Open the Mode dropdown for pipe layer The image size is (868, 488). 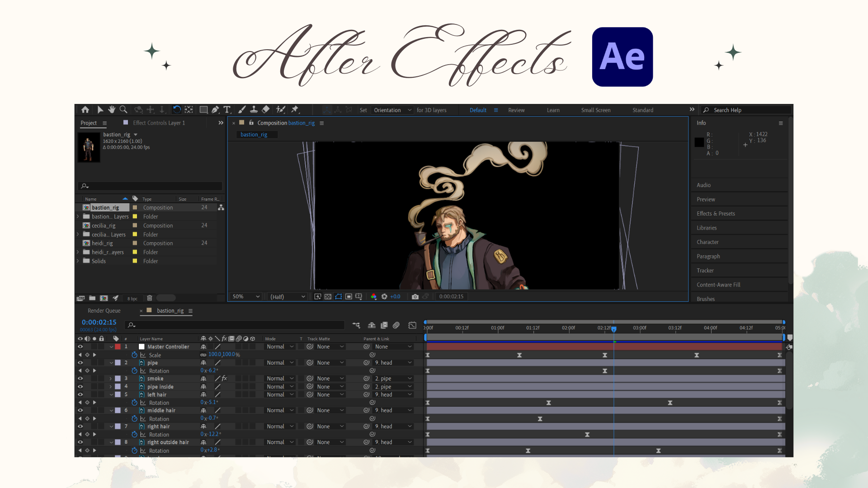pos(280,363)
